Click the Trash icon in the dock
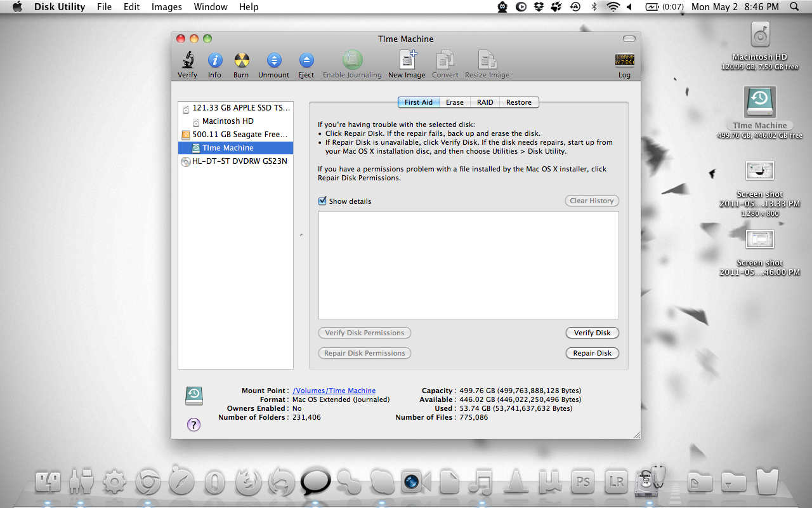 pyautogui.click(x=767, y=482)
